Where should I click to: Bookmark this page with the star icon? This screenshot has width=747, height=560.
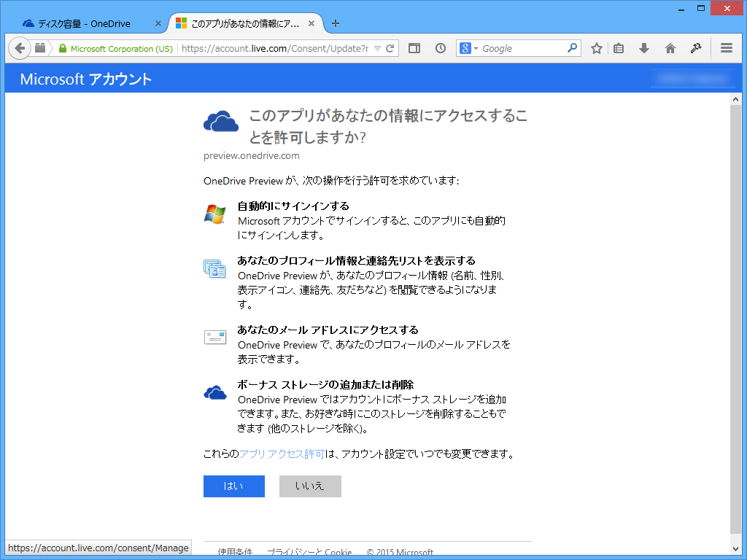597,47
